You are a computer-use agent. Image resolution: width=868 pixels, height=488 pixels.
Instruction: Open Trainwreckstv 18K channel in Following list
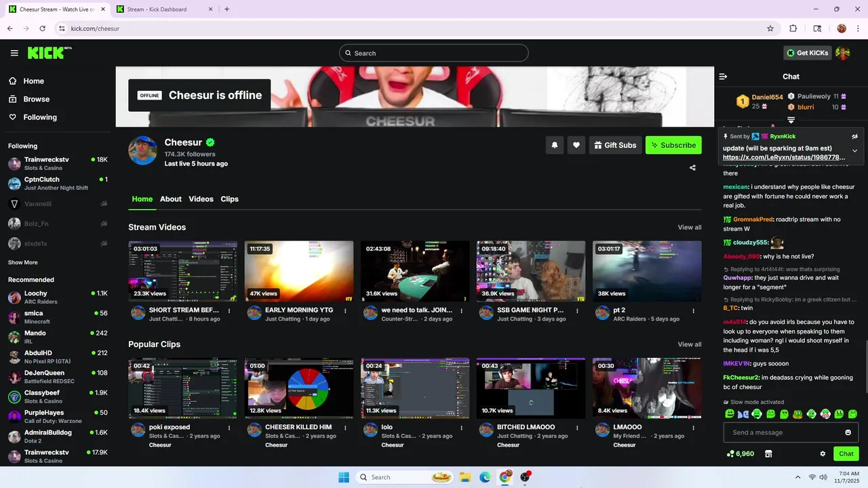[x=58, y=163]
